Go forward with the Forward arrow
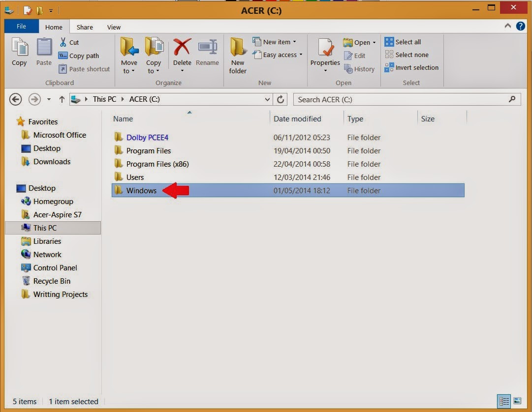The height and width of the screenshot is (412, 532). [x=34, y=99]
